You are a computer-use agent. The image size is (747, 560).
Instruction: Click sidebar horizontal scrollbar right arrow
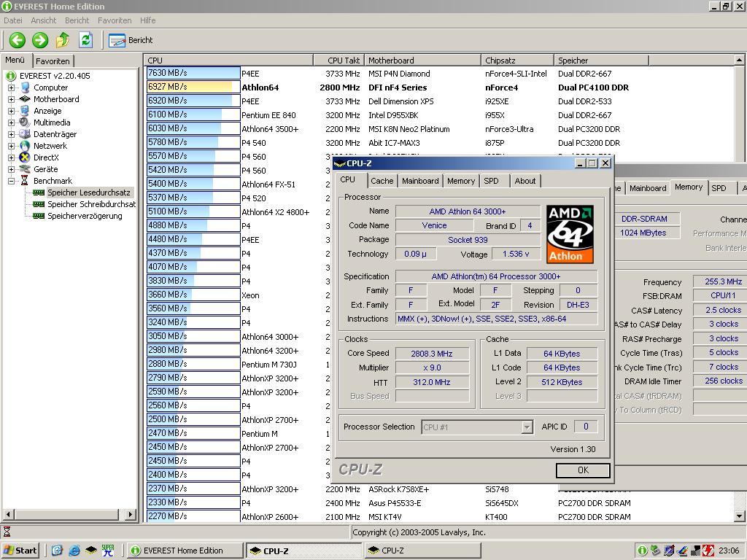tap(130, 514)
